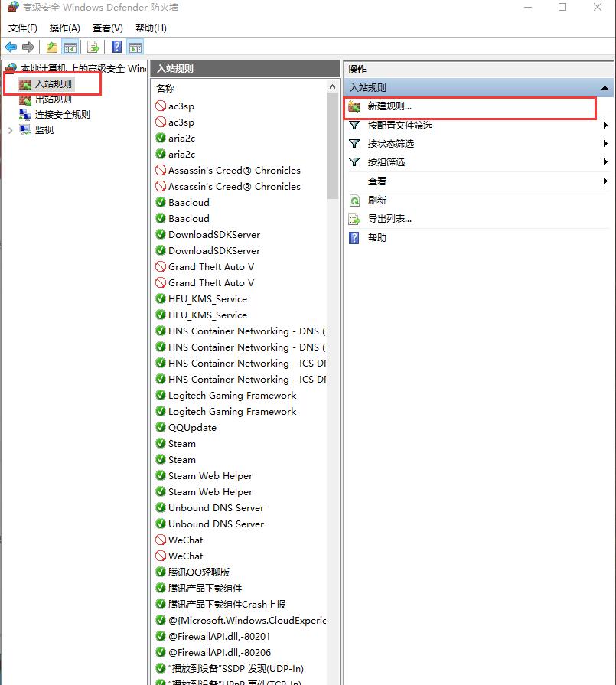Open the 文件(F) menu
Screen dimensions: 616x685
(x=23, y=28)
